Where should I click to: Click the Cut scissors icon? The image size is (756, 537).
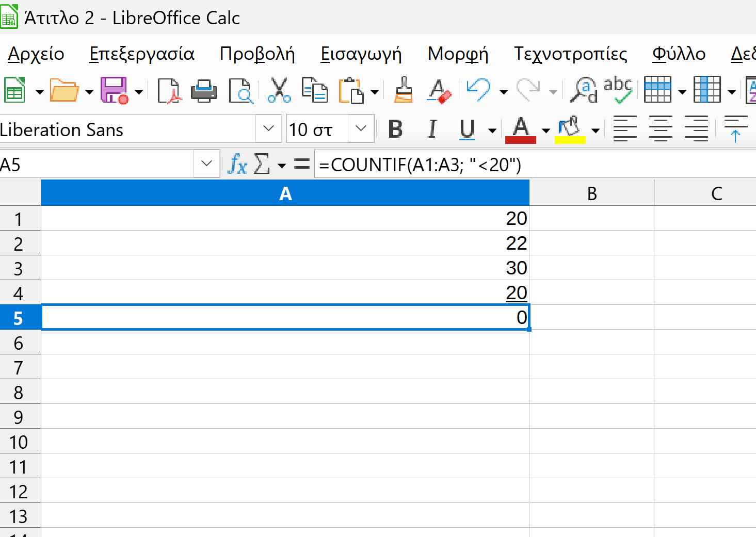279,91
